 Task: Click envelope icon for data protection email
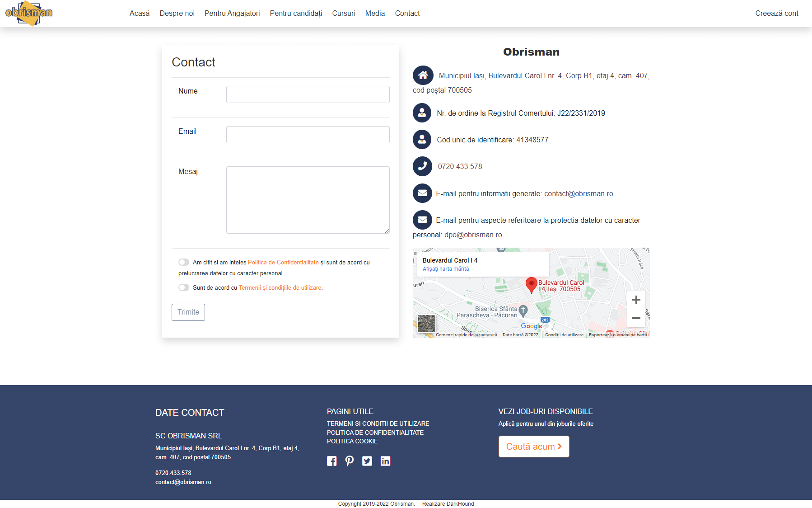[422, 220]
